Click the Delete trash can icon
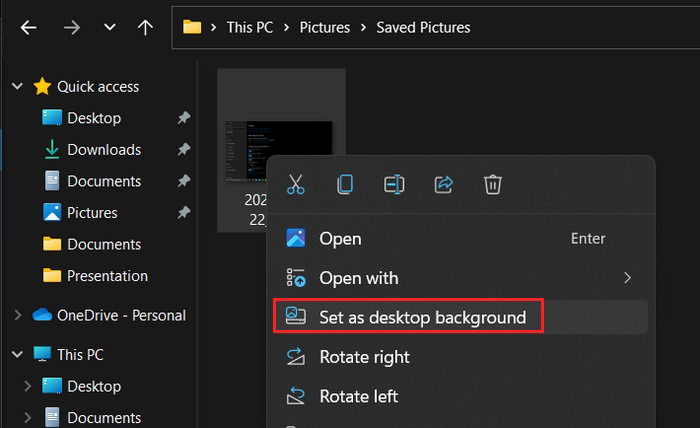 click(493, 184)
